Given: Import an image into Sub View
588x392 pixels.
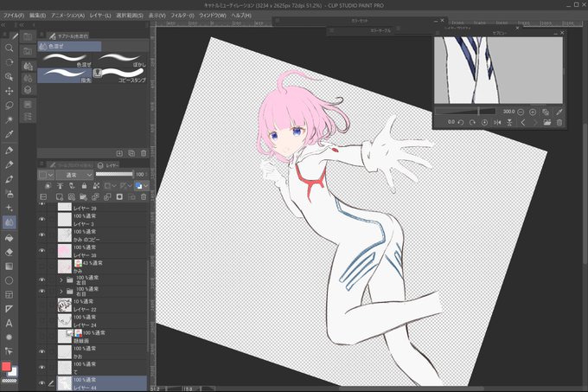Looking at the screenshot, I should point(547,122).
